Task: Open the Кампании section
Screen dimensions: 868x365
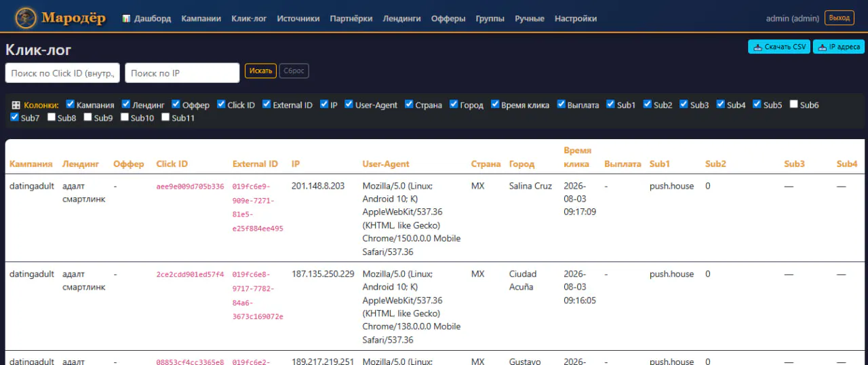Action: (201, 18)
